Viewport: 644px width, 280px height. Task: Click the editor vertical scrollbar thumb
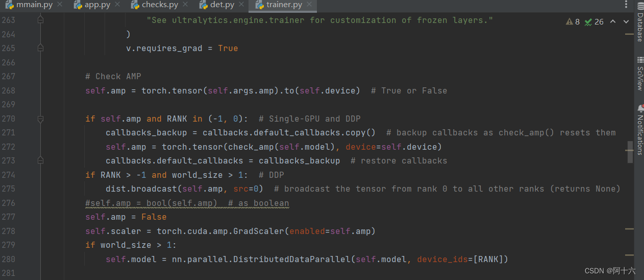tap(630, 153)
